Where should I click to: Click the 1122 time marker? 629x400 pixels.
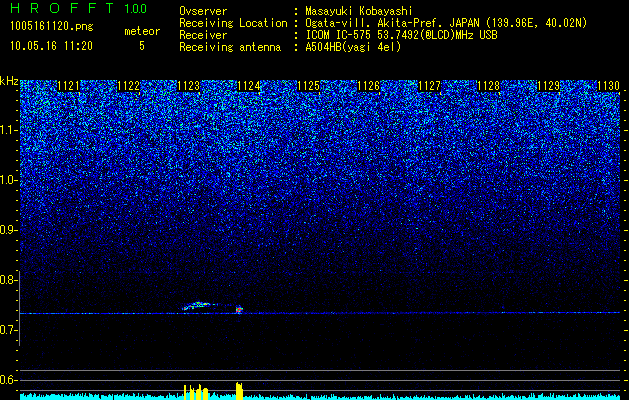129,86
